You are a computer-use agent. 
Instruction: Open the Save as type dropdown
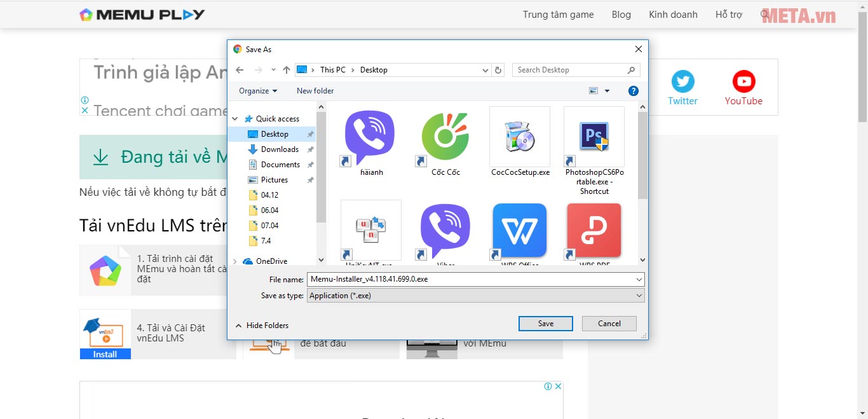[x=639, y=295]
